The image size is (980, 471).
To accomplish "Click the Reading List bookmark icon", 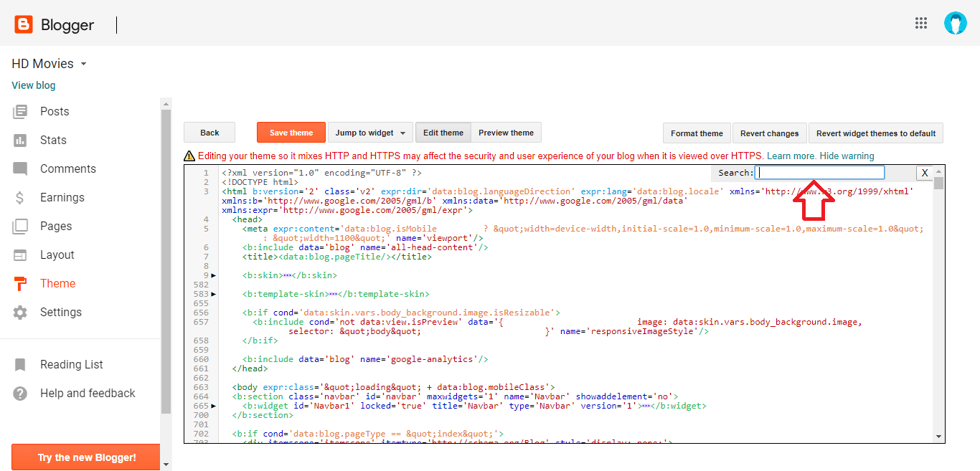I will [x=20, y=365].
